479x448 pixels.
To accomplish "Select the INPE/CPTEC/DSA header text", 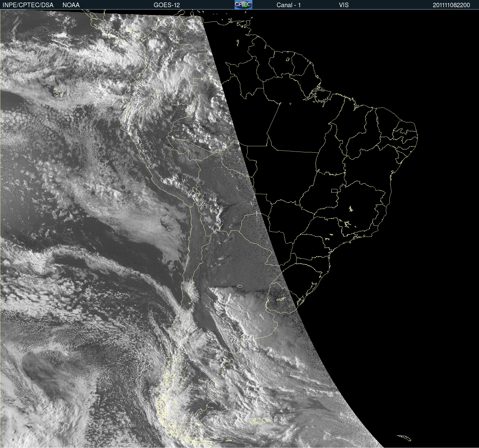I will tap(28, 5).
